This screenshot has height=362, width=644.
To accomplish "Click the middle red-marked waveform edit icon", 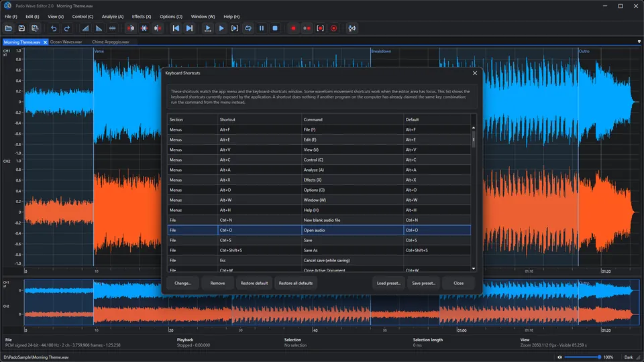I will click(144, 28).
